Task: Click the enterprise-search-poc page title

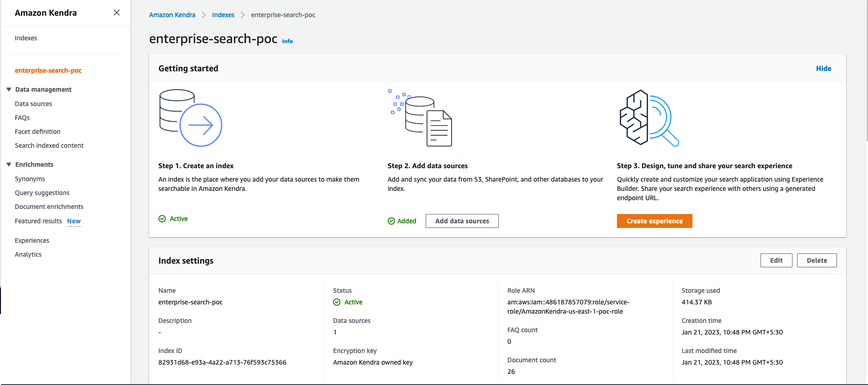Action: (x=214, y=39)
